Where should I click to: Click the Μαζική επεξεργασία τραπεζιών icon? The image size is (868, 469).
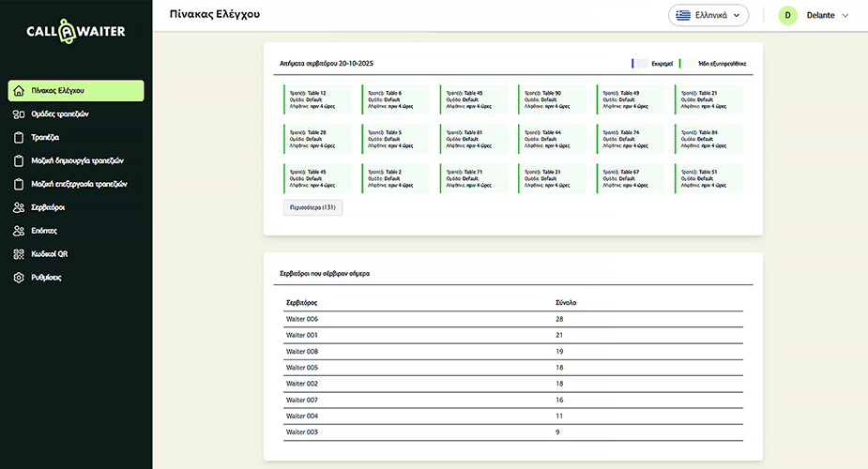tap(19, 185)
